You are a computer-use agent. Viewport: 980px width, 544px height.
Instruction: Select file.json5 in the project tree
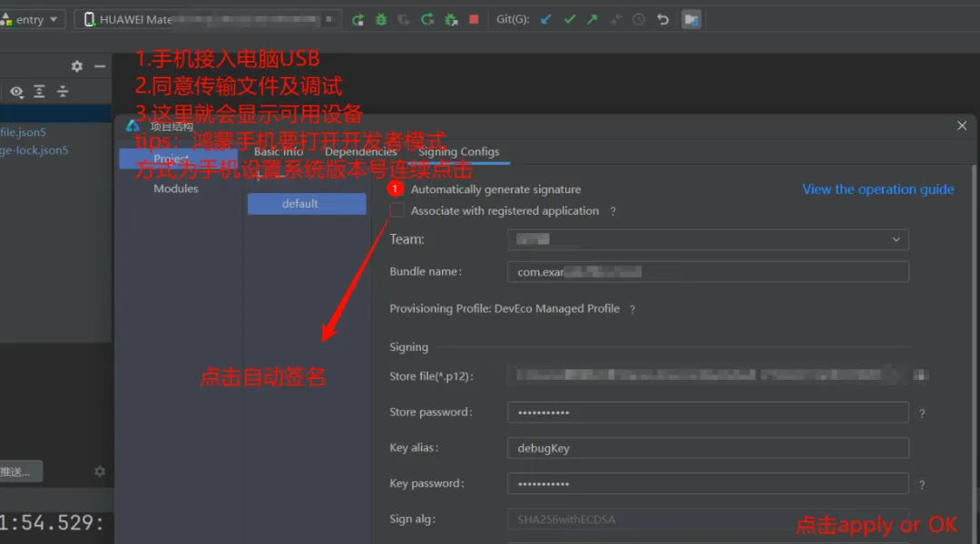point(23,132)
